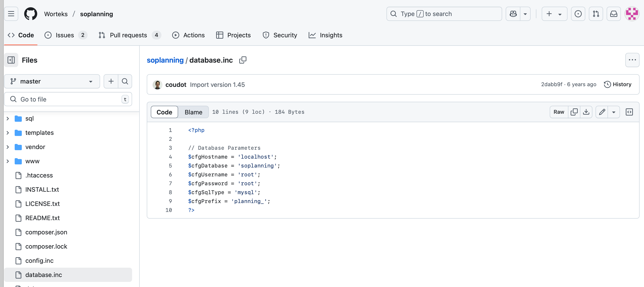Expand the templates folder
644x287 pixels.
click(x=8, y=133)
